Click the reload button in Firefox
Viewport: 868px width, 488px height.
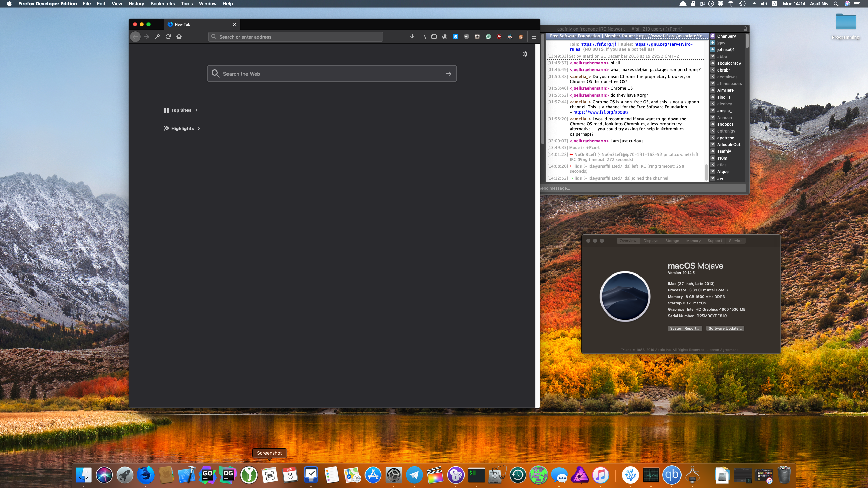[168, 37]
